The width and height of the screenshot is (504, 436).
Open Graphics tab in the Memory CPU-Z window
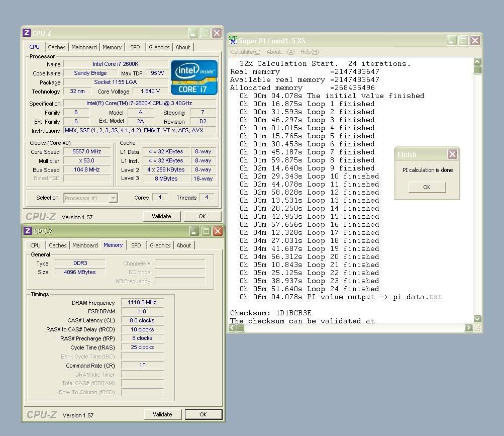[160, 245]
